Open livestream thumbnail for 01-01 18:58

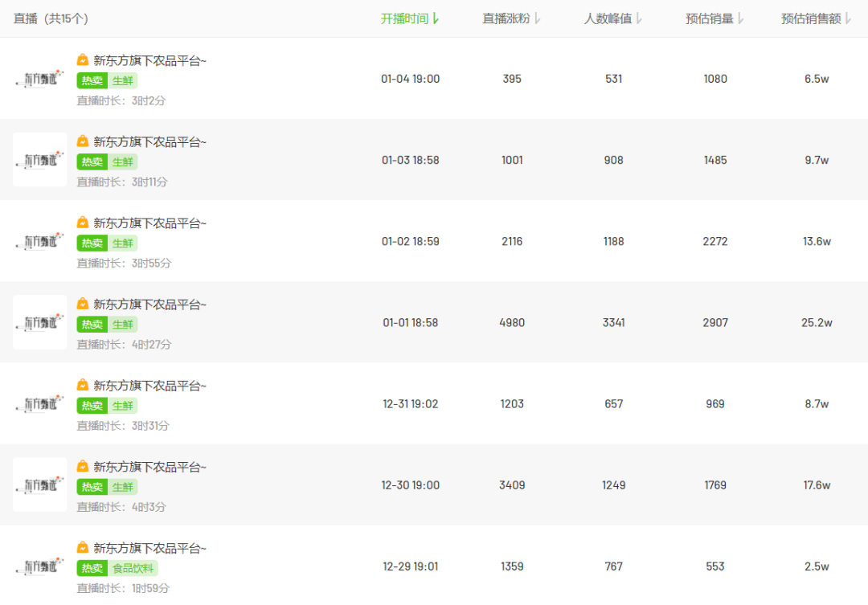tap(40, 322)
